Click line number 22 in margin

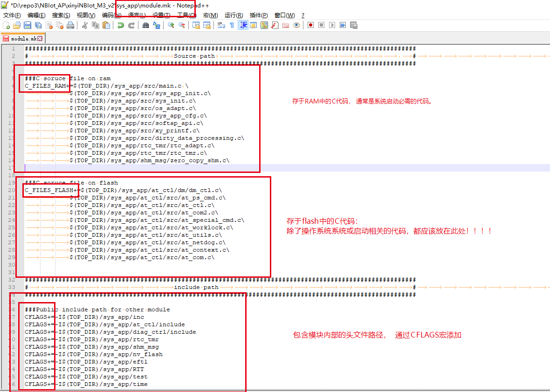[12, 205]
